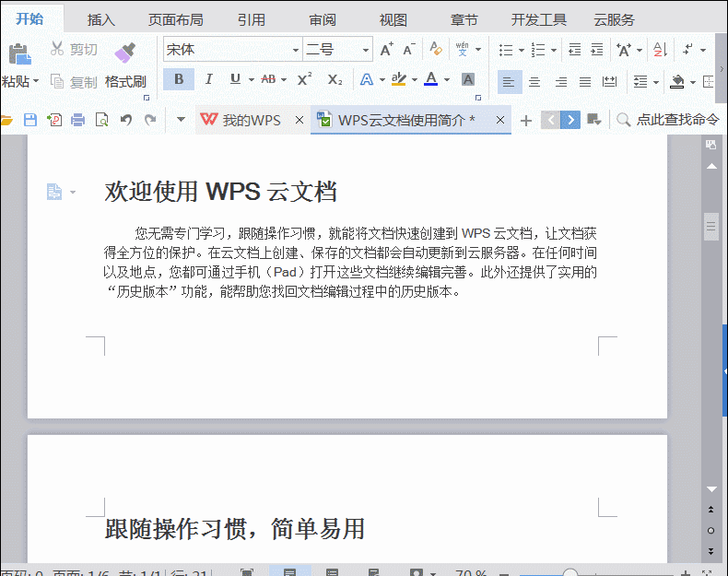728x576 pixels.
Task: Toggle character shading A button
Action: coord(468,80)
